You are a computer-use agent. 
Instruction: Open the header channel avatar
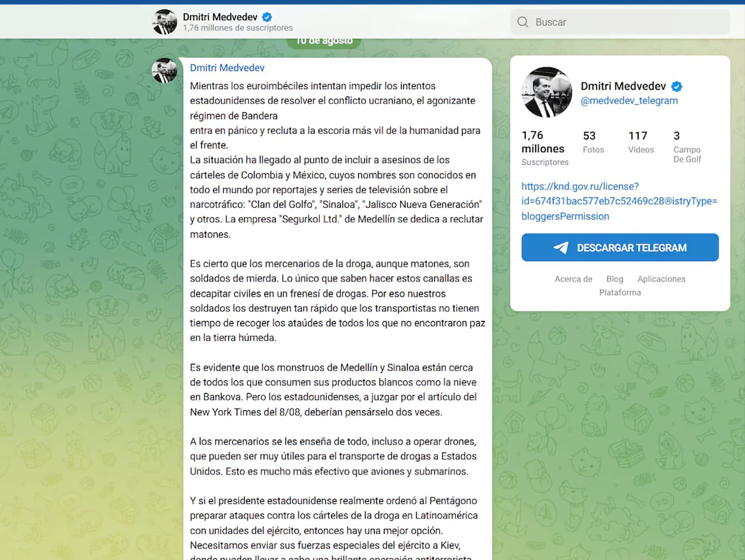click(x=164, y=22)
